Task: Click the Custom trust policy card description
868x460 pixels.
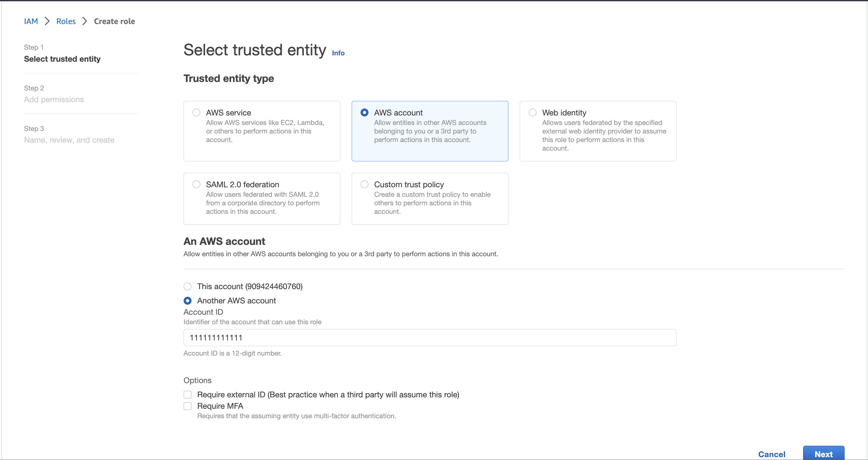Action: click(x=432, y=203)
